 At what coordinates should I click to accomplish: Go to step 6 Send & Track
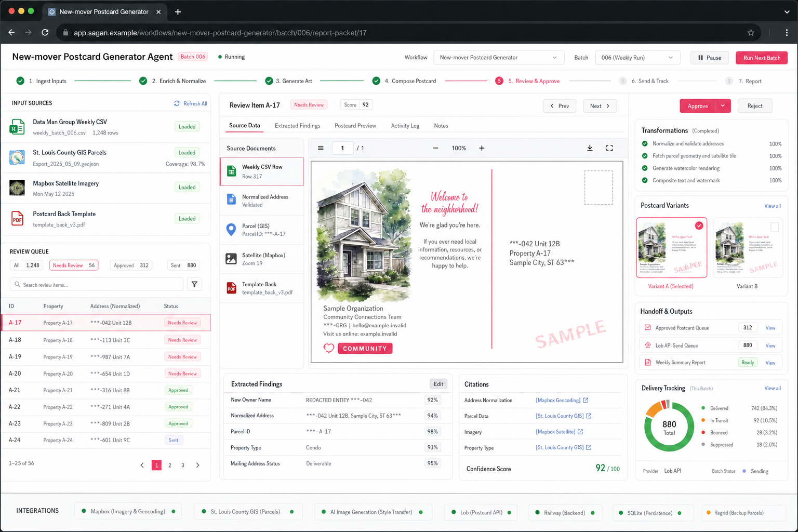pyautogui.click(x=644, y=81)
